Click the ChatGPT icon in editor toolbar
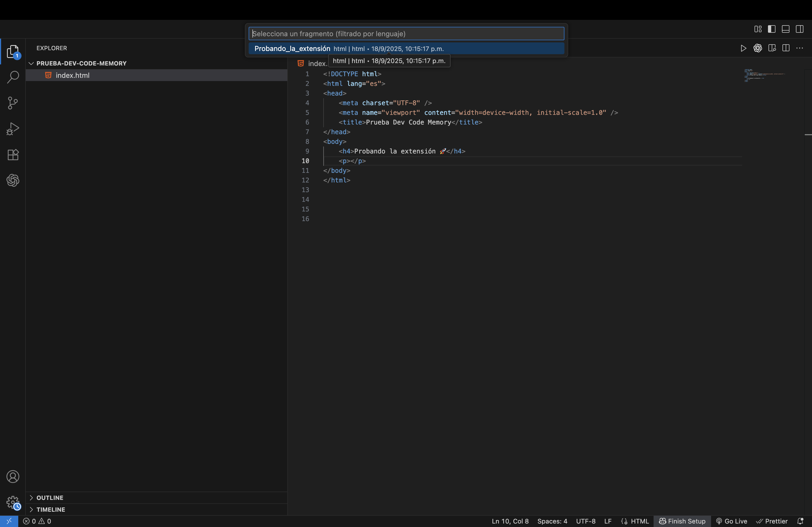Image resolution: width=812 pixels, height=527 pixels. tap(758, 48)
